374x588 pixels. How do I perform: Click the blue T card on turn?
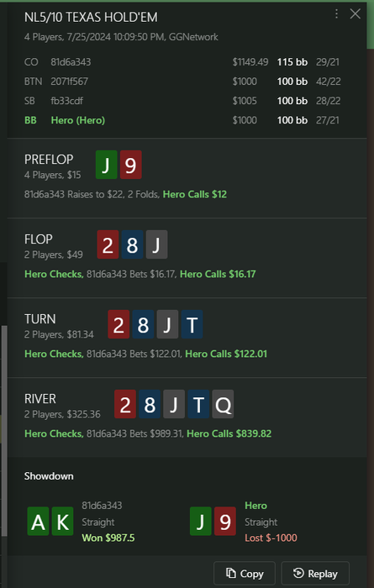192,324
